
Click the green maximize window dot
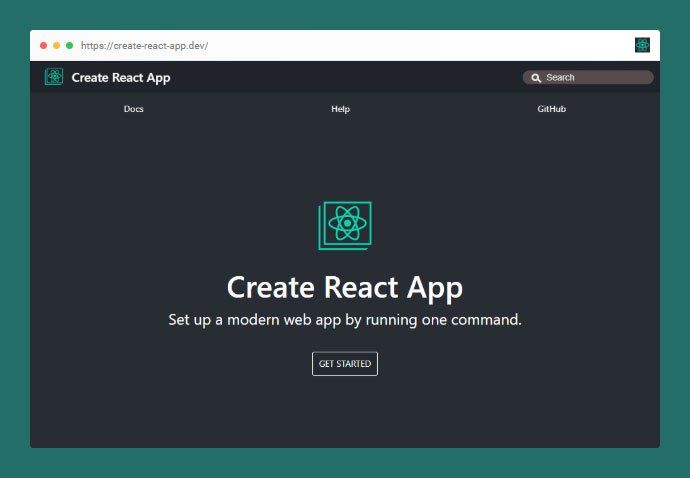pyautogui.click(x=70, y=45)
